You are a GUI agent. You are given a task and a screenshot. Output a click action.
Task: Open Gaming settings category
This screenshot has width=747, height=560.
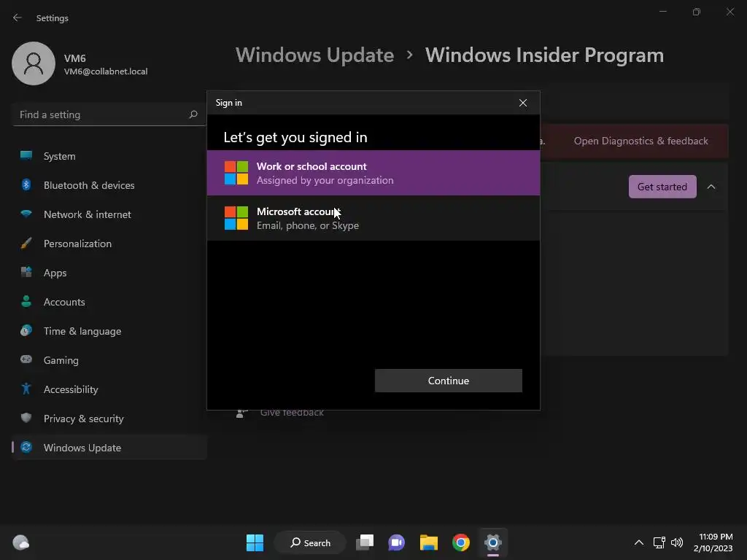point(109,360)
